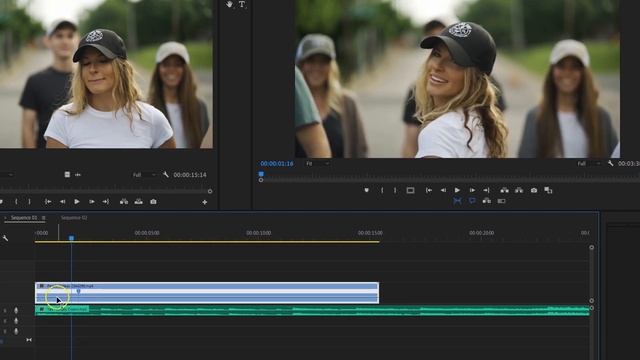Image resolution: width=640 pixels, height=360 pixels.
Task: Click the timeline playhead handle
Action: coord(71,238)
